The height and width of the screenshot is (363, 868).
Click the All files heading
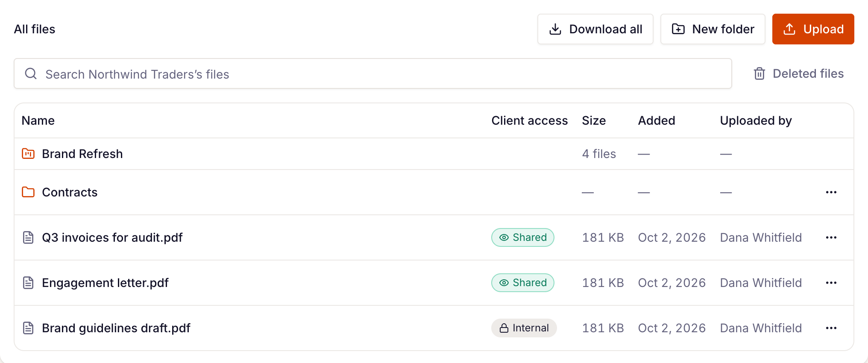(35, 29)
